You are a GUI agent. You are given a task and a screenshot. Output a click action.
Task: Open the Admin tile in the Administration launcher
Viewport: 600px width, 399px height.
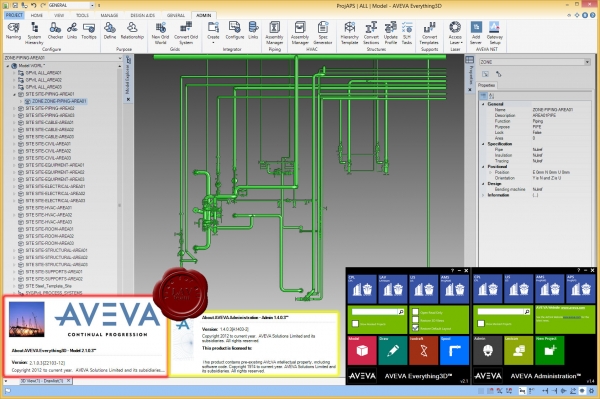coord(488,350)
